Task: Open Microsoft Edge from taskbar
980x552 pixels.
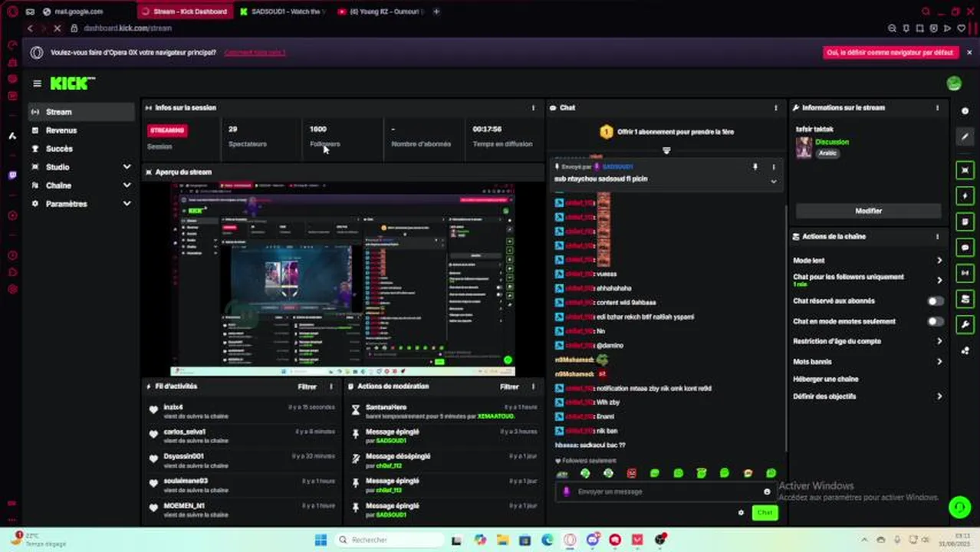Action: tap(548, 540)
